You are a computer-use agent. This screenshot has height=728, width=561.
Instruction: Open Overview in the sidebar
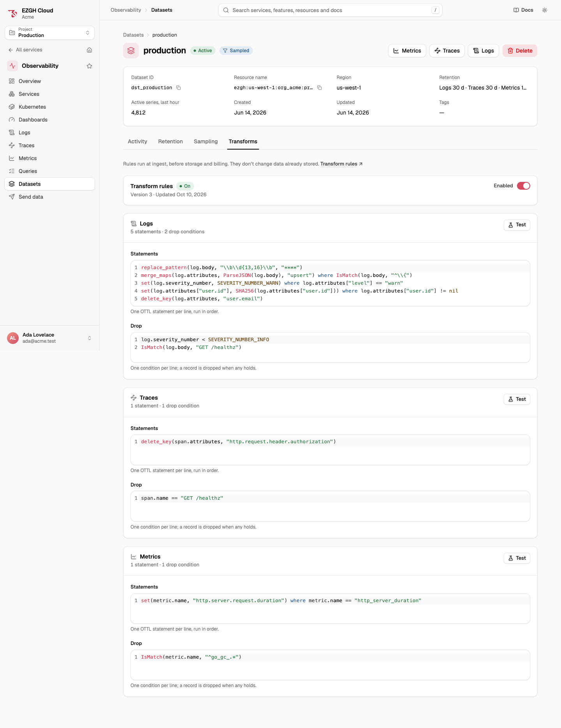tap(49, 81)
